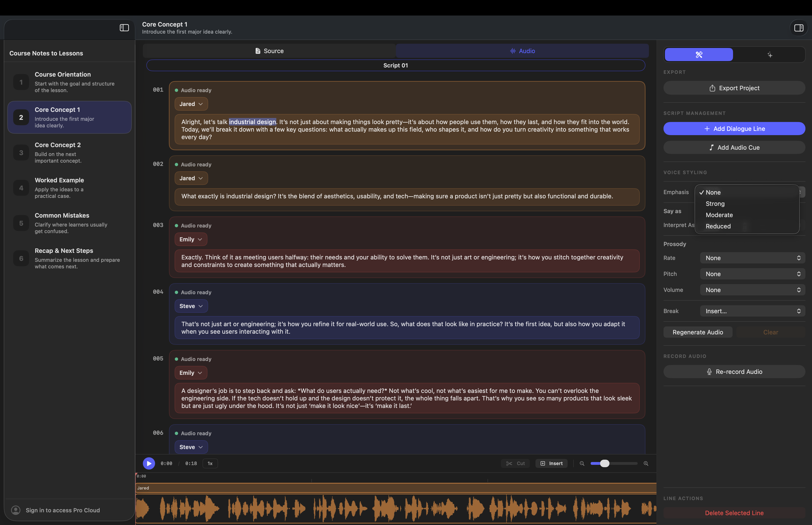The width and height of the screenshot is (812, 525).
Task: Open Jared speaker dropdown on line 001
Action: click(x=191, y=104)
